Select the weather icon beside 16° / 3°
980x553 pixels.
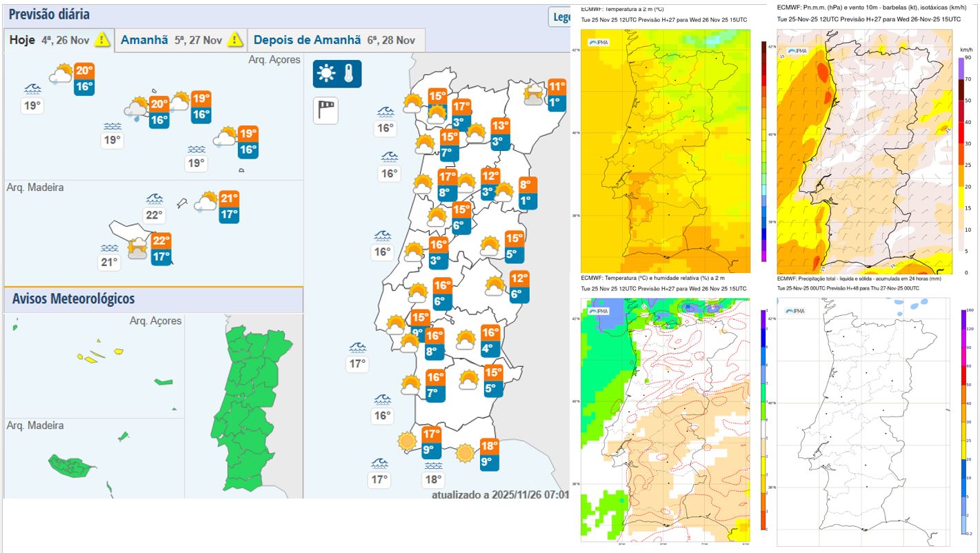coord(414,252)
